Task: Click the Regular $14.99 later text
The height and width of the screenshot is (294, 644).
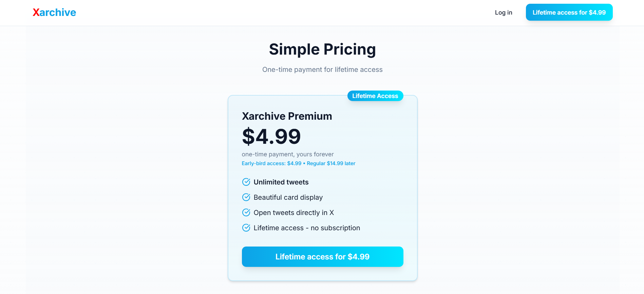Action: pos(331,163)
